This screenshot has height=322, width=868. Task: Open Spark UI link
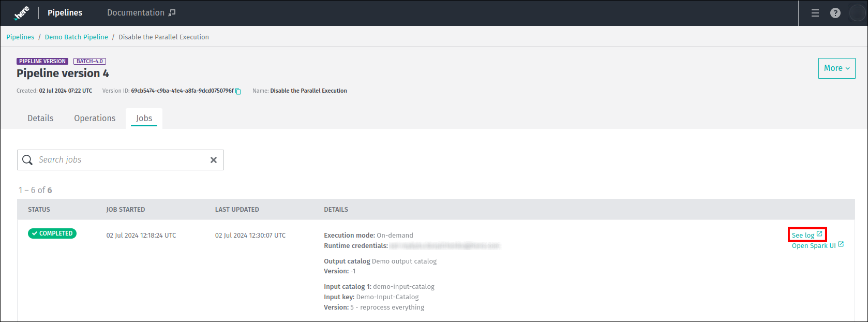(x=818, y=245)
